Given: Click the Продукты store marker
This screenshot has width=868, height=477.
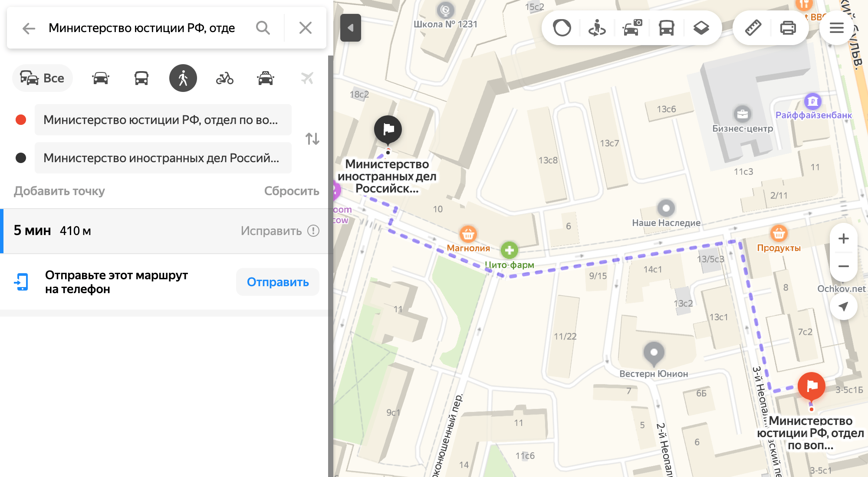Looking at the screenshot, I should pos(779,234).
